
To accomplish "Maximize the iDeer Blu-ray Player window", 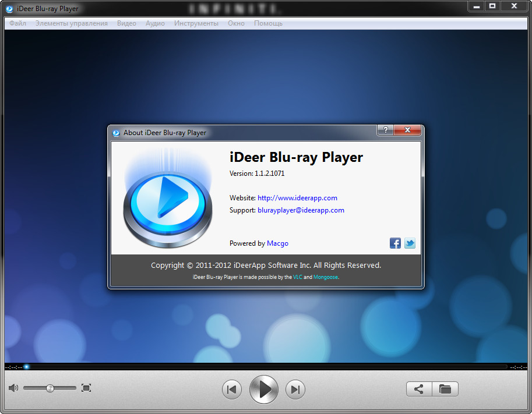I will [492, 6].
